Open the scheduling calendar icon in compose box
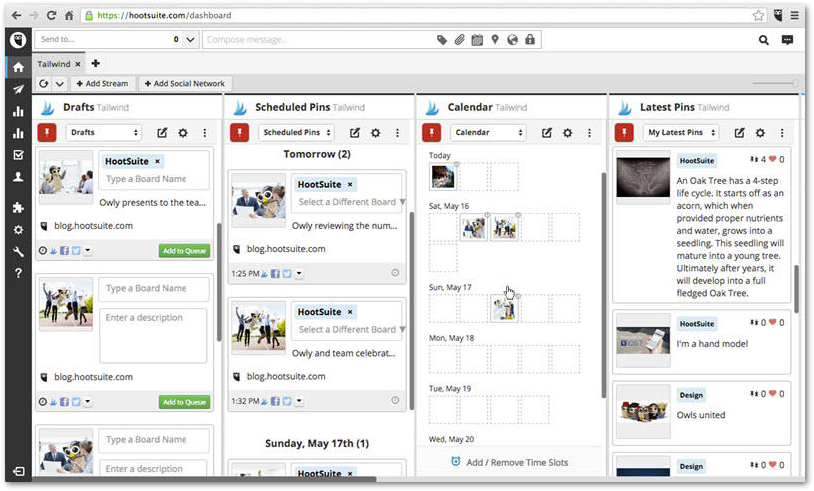Image resolution: width=814 pixels, height=491 pixels. pyautogui.click(x=477, y=39)
